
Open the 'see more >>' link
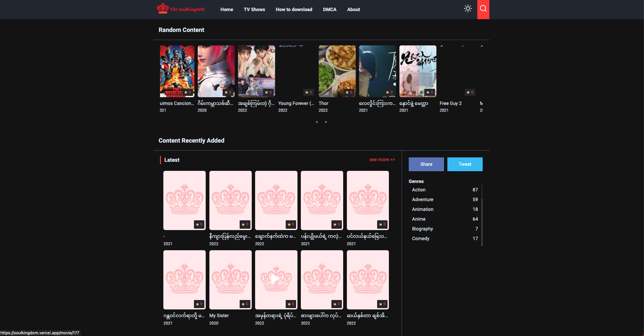(382, 159)
